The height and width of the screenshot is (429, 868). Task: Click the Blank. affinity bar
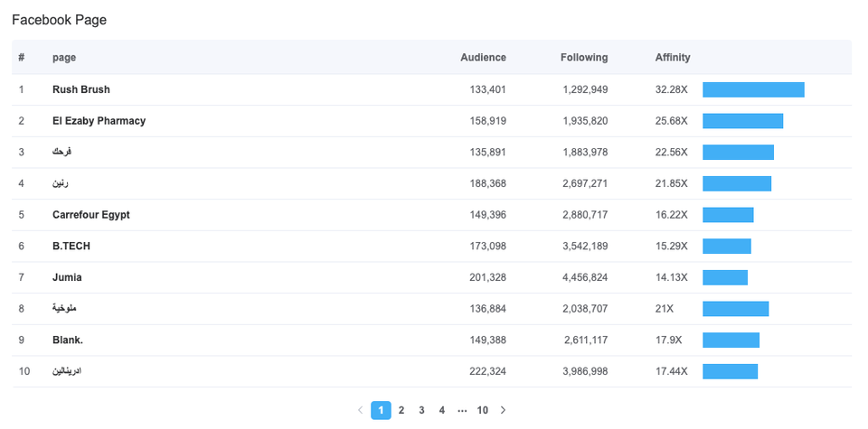(731, 340)
